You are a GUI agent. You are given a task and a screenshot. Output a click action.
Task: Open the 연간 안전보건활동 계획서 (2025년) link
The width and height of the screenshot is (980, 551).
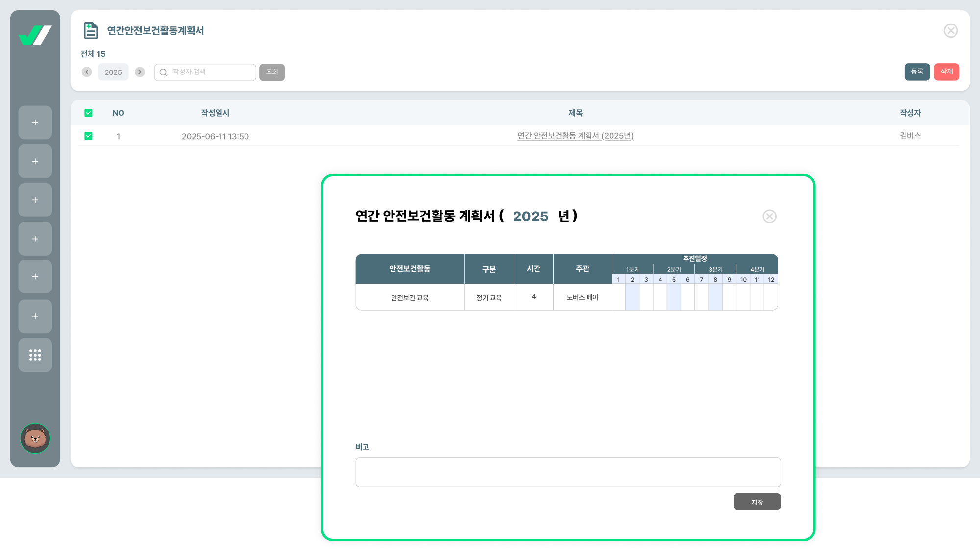[x=575, y=136]
